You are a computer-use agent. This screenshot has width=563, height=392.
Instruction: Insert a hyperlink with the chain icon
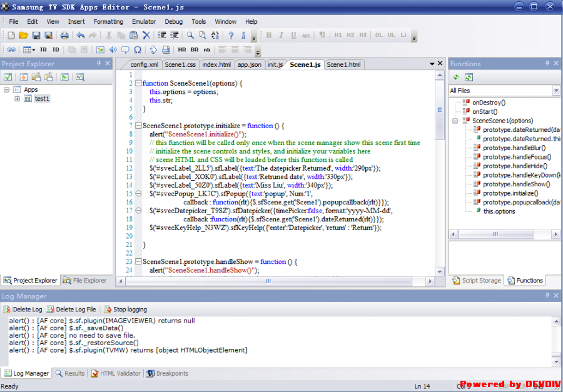click(x=11, y=49)
